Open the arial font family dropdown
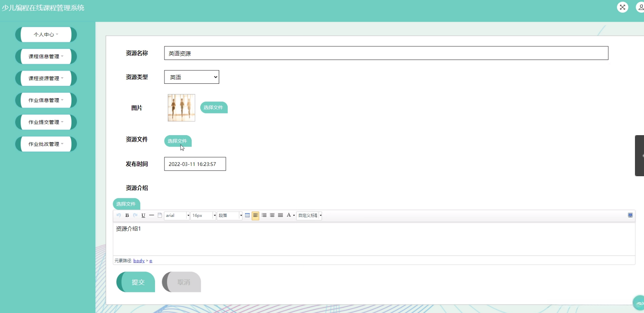The image size is (644, 313). pyautogui.click(x=177, y=215)
